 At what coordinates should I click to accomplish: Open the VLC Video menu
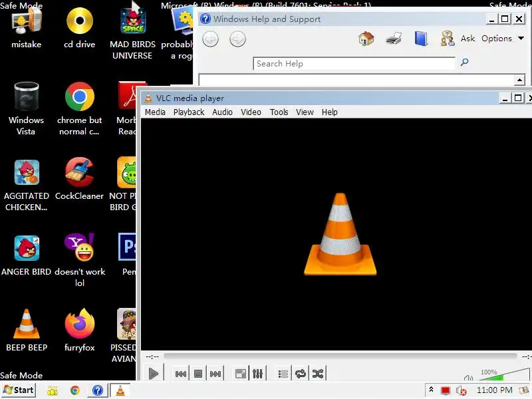pyautogui.click(x=251, y=112)
